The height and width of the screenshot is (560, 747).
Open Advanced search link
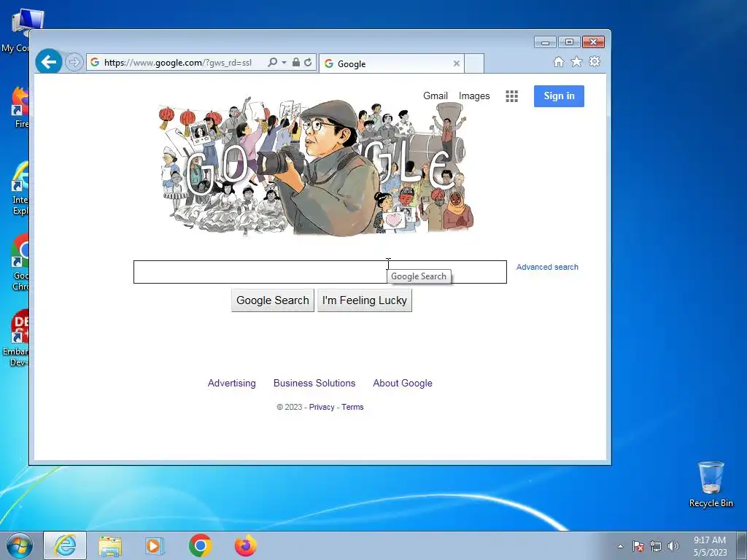[x=547, y=267]
